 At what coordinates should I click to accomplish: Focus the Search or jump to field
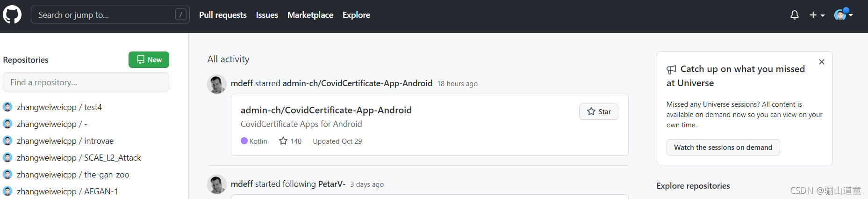coord(110,15)
